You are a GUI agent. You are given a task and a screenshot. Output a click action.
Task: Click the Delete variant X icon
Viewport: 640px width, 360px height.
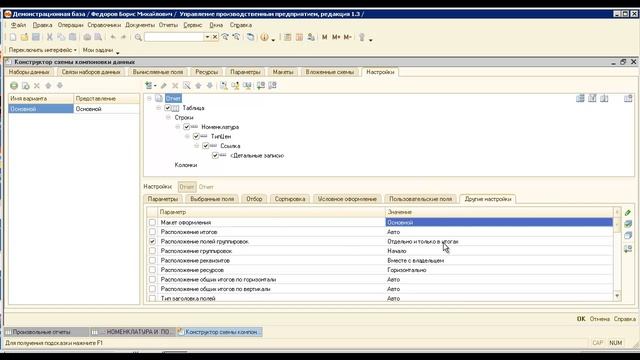(x=37, y=86)
